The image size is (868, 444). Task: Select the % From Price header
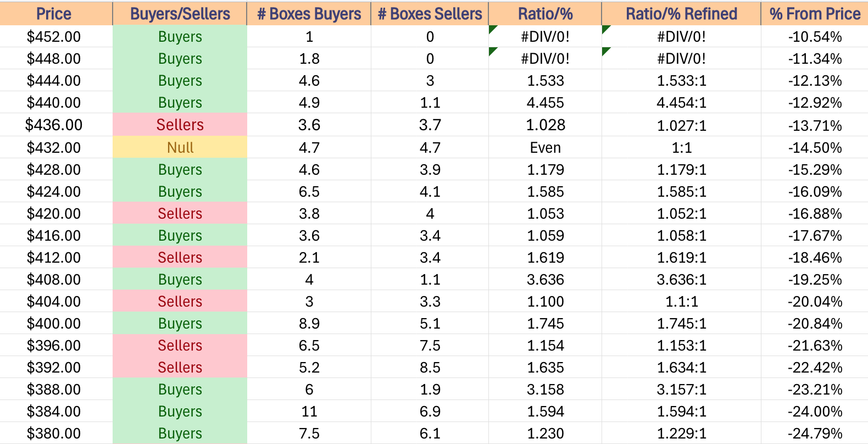click(815, 14)
